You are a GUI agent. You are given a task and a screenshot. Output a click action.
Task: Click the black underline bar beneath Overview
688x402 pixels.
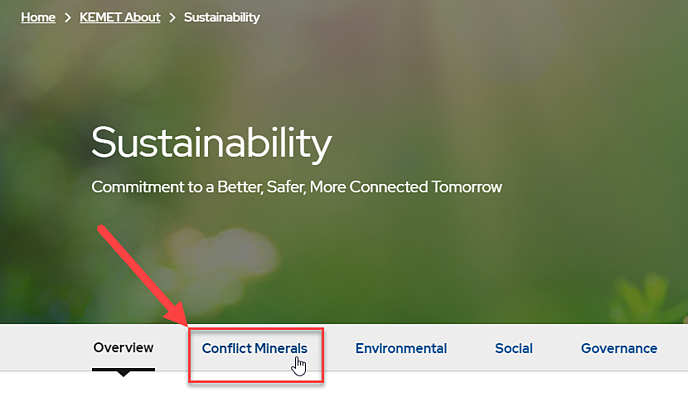pos(123,370)
